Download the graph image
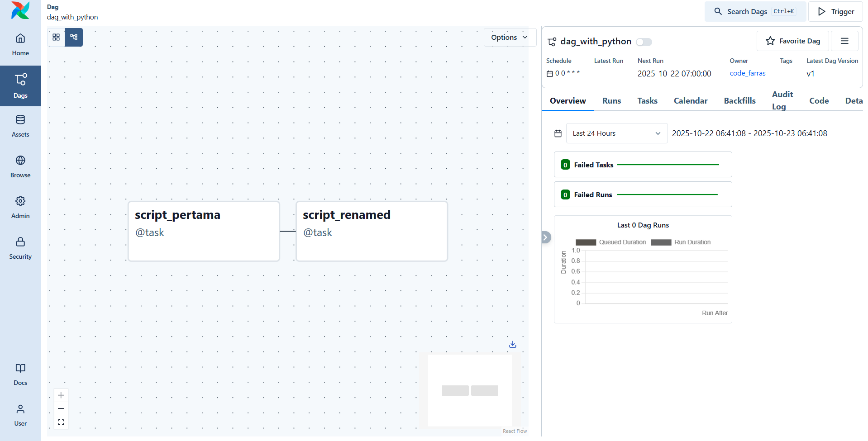Screen dimensions: 868x441 click(512, 345)
